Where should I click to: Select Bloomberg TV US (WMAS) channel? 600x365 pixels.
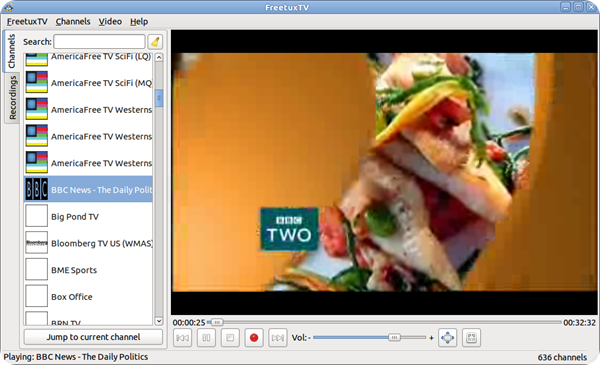coord(88,243)
